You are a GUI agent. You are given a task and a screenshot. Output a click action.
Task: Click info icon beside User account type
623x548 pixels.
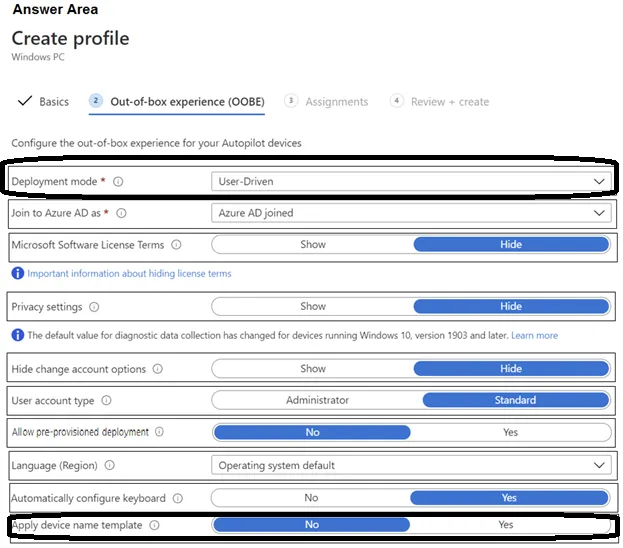click(x=106, y=400)
